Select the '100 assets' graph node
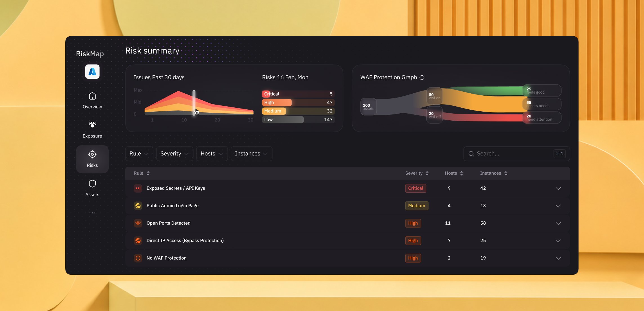 (x=368, y=107)
